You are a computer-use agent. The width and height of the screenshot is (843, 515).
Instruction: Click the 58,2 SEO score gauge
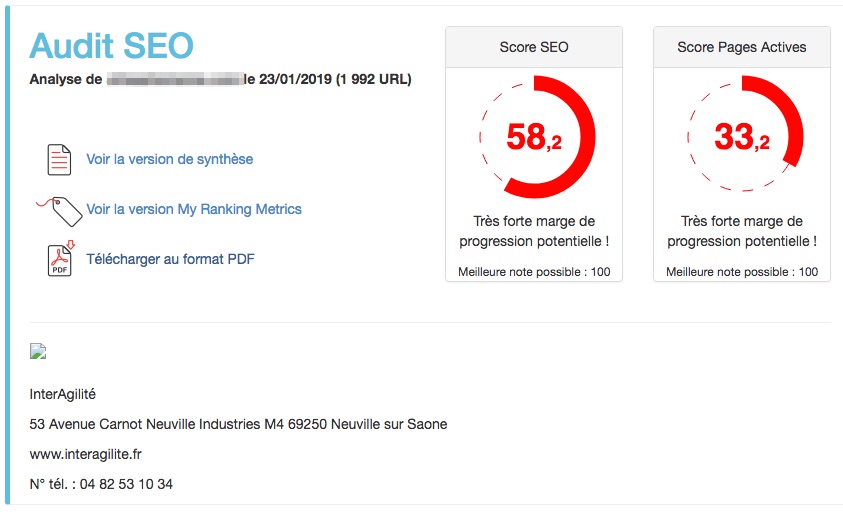tap(535, 137)
